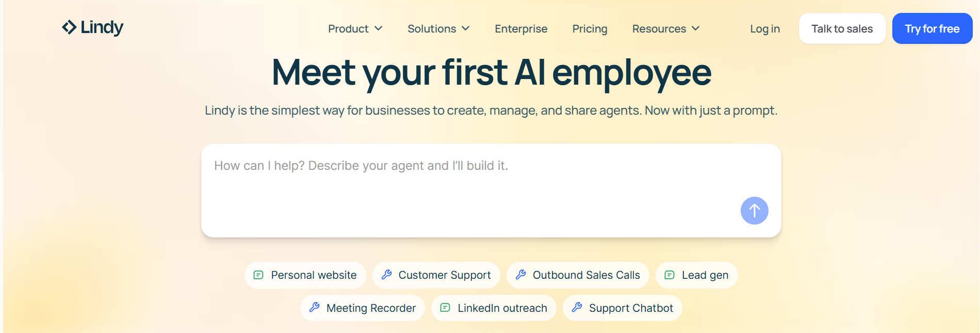Go to the Pricing page

[590, 29]
